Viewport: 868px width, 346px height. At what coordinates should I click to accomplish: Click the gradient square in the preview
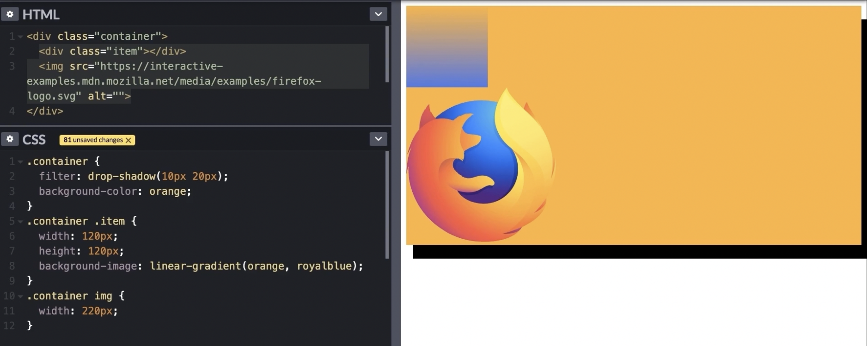(447, 47)
